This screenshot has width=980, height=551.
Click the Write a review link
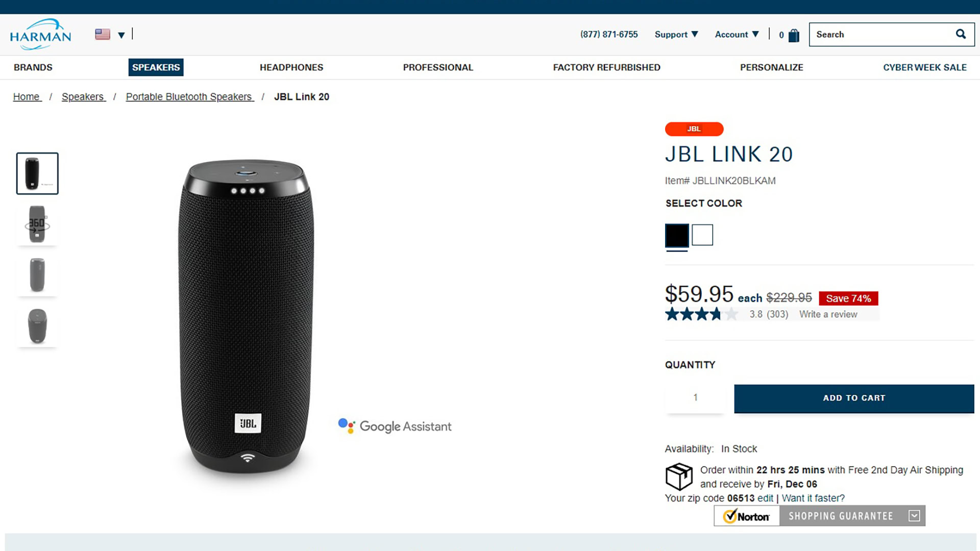828,314
